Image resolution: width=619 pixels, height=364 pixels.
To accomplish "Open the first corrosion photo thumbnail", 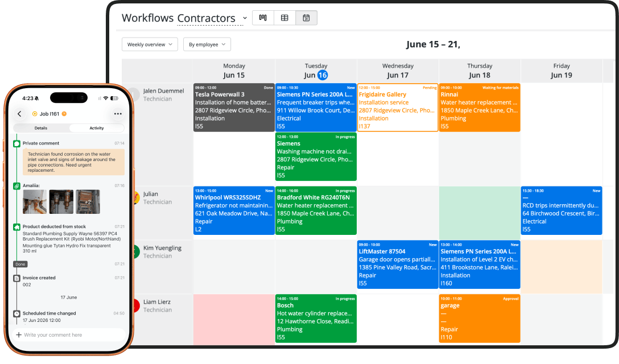I will (35, 202).
